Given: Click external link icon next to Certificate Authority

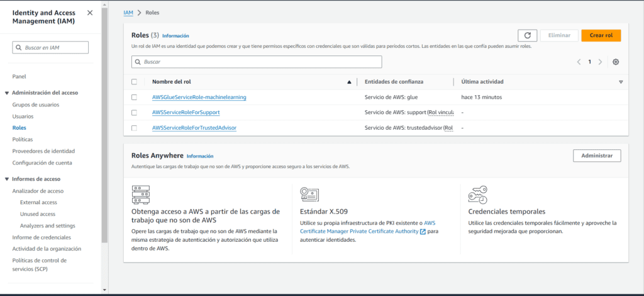Looking at the screenshot, I should (423, 232).
